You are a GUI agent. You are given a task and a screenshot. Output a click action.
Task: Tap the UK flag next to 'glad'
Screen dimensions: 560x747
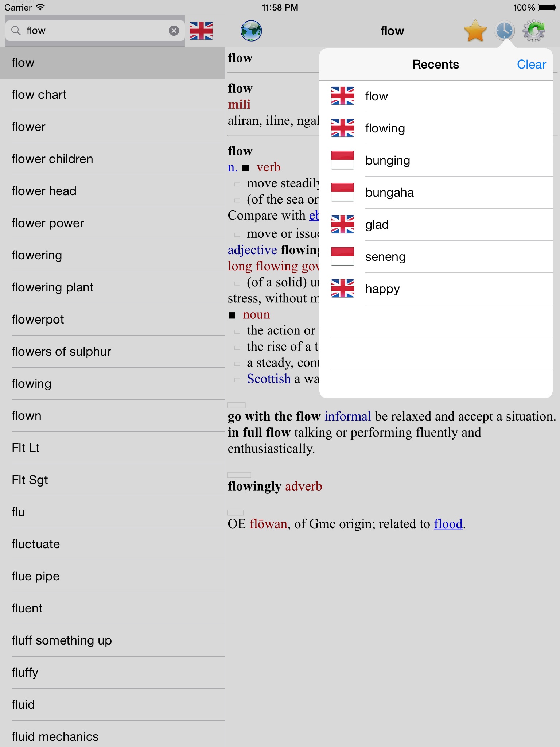click(x=342, y=224)
